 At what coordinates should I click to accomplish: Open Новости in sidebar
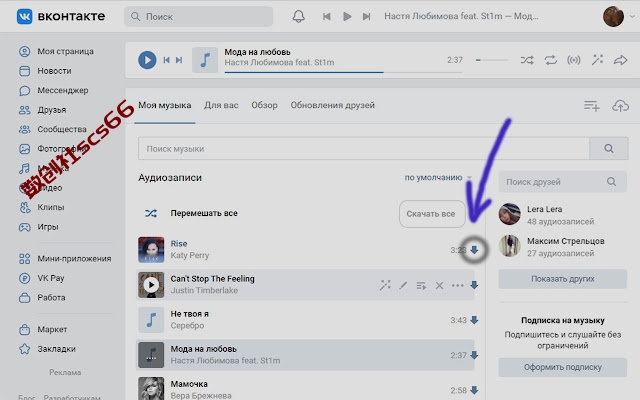[x=45, y=71]
